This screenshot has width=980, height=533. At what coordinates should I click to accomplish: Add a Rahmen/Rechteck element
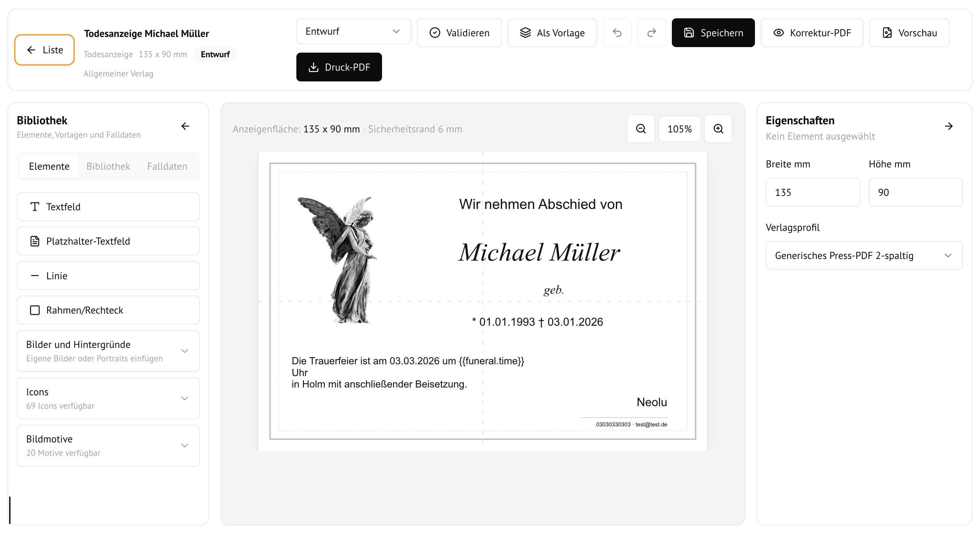tap(108, 310)
